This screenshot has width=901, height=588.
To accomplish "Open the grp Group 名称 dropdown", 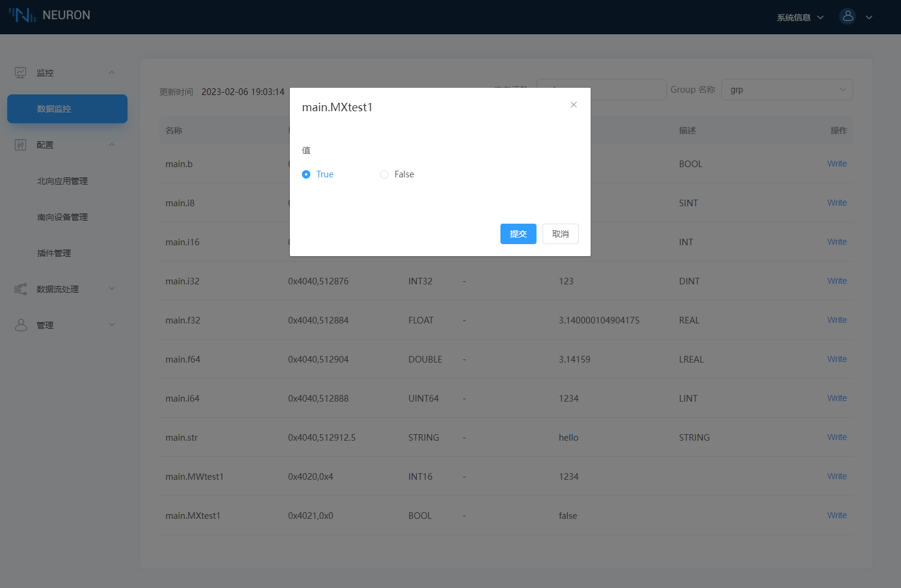I will pyautogui.click(x=787, y=89).
